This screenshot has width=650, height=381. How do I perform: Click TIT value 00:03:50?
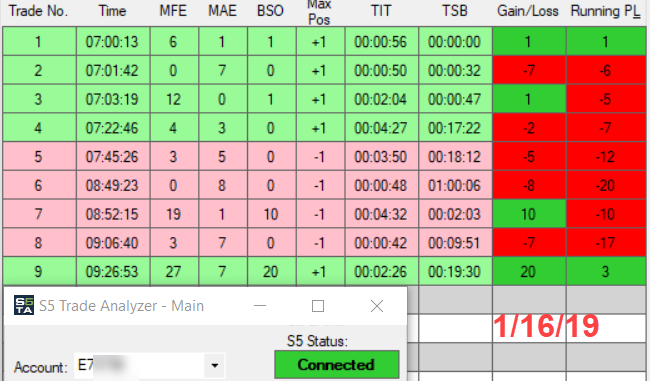click(381, 157)
